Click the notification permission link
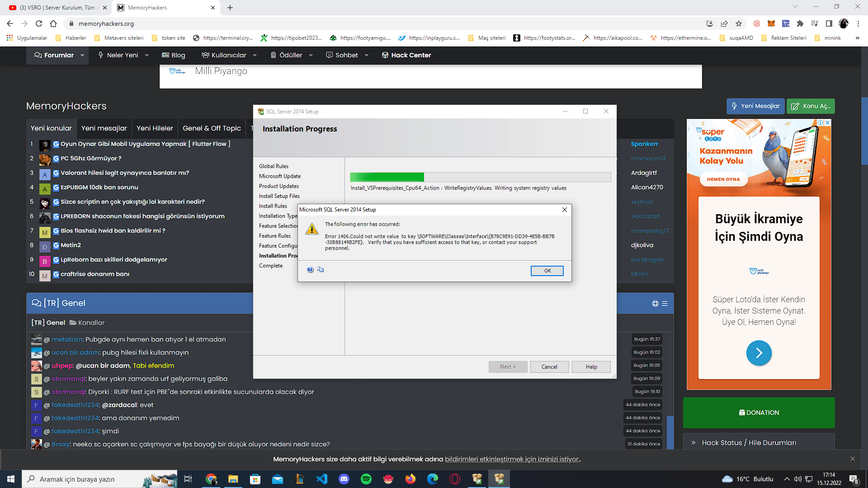 point(513,459)
